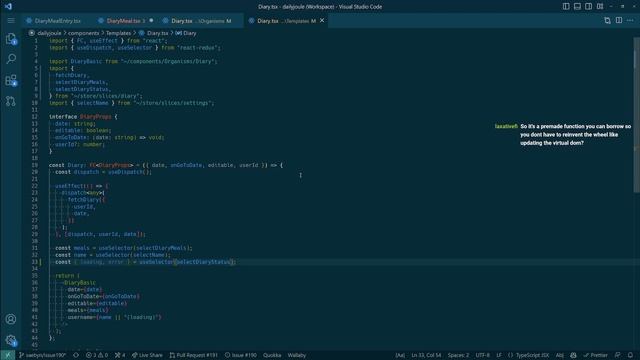Click Ln 33, Col 54 cursor position

[x=426, y=355]
